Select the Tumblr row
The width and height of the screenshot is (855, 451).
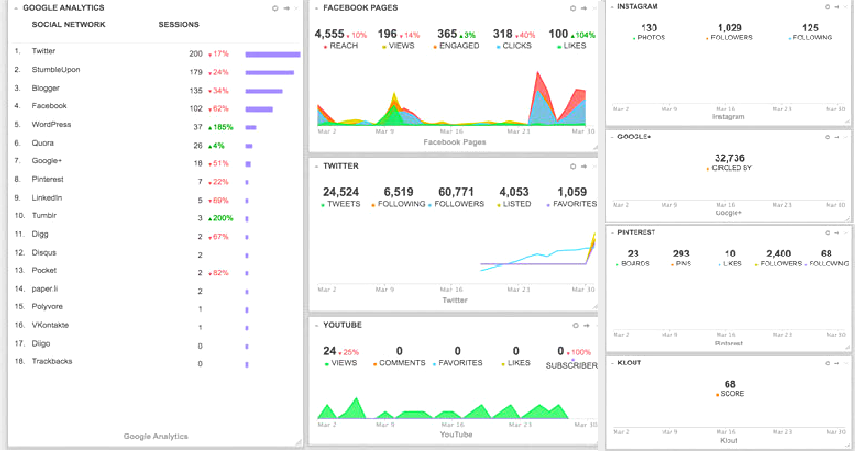[157, 217]
